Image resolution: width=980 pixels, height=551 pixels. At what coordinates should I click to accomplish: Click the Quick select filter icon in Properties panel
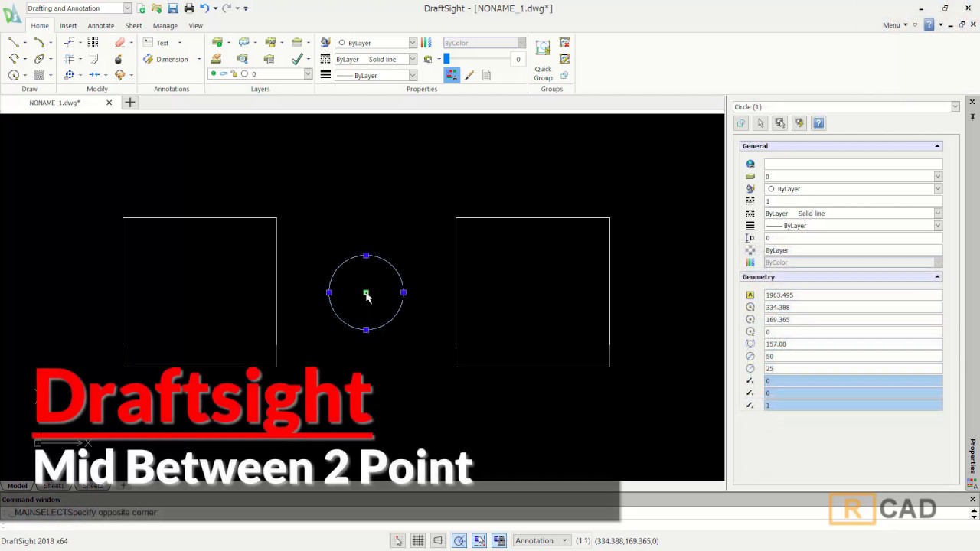coord(799,123)
